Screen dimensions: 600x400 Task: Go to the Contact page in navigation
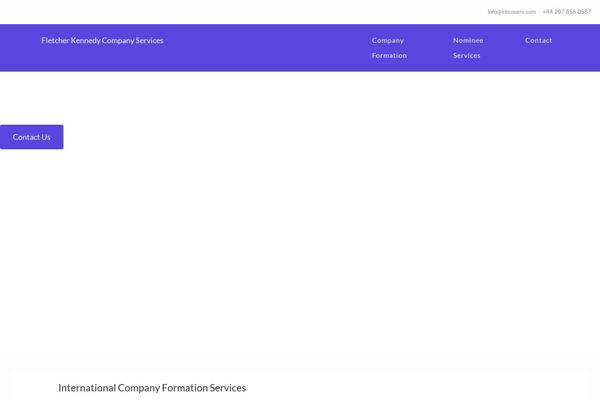coord(538,40)
